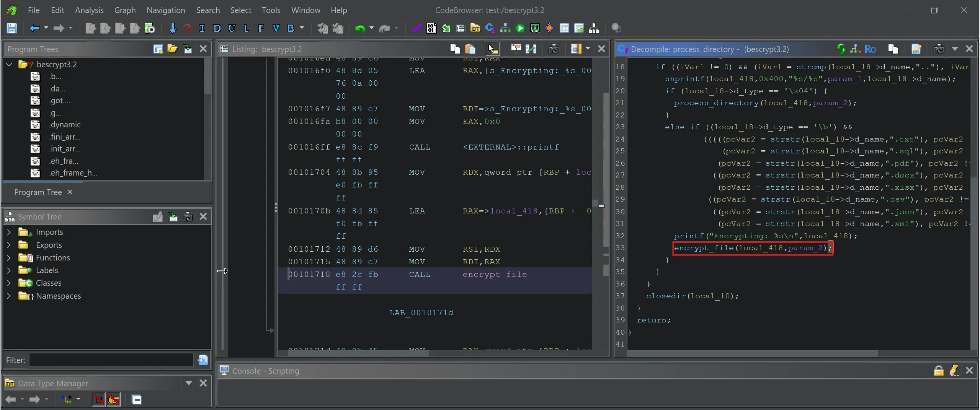Click the Symbol Tree Filter text field

coord(111,360)
